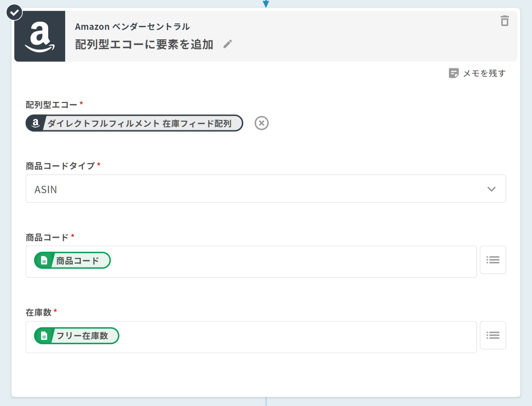Image resolution: width=532 pixels, height=406 pixels.
Task: Click spreadsheet icon in フリー在庫数 pill
Action: [x=44, y=336]
